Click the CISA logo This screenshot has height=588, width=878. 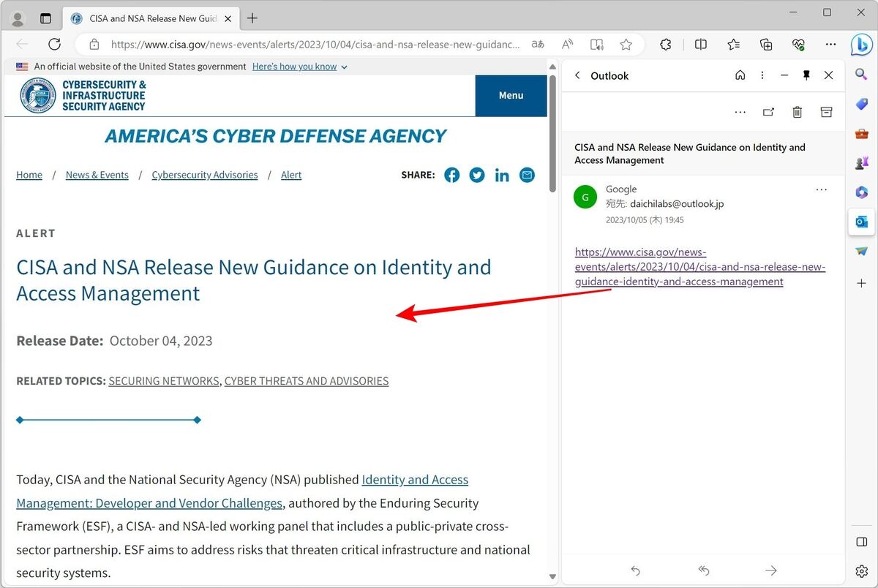coord(83,95)
